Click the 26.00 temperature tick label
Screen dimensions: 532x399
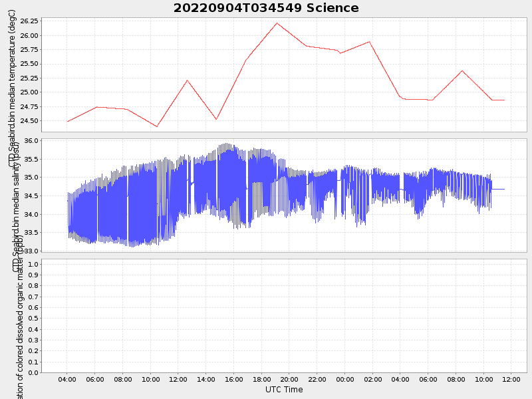click(x=29, y=35)
